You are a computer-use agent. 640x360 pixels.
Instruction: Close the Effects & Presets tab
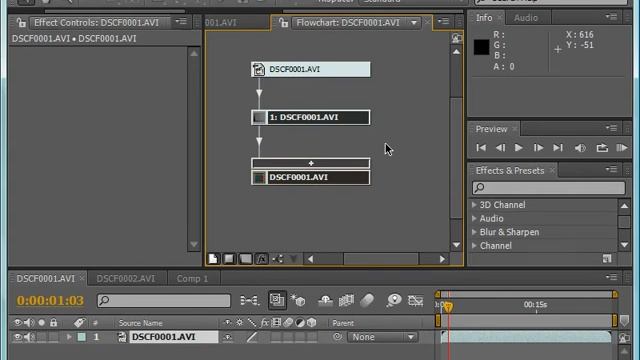pyautogui.click(x=552, y=171)
